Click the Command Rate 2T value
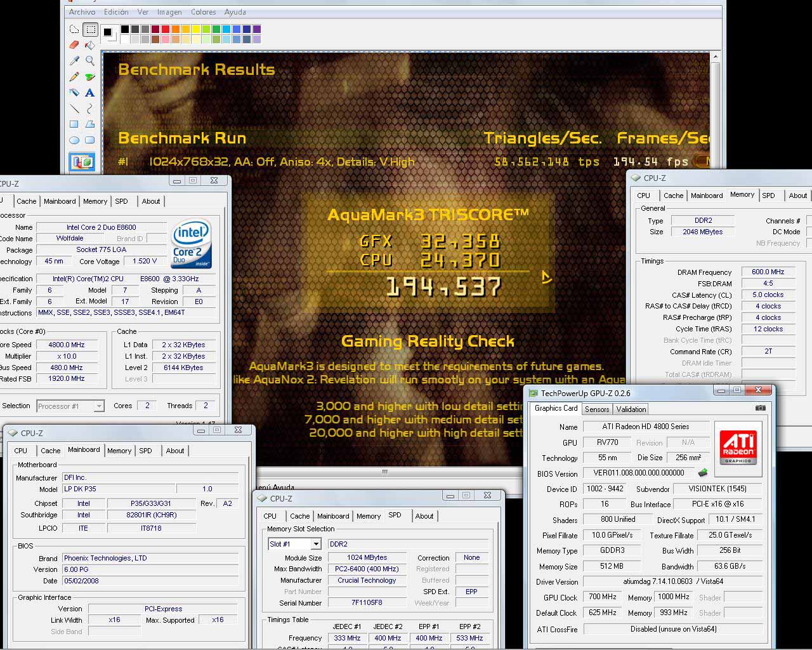The height and width of the screenshot is (650, 812). coord(768,351)
